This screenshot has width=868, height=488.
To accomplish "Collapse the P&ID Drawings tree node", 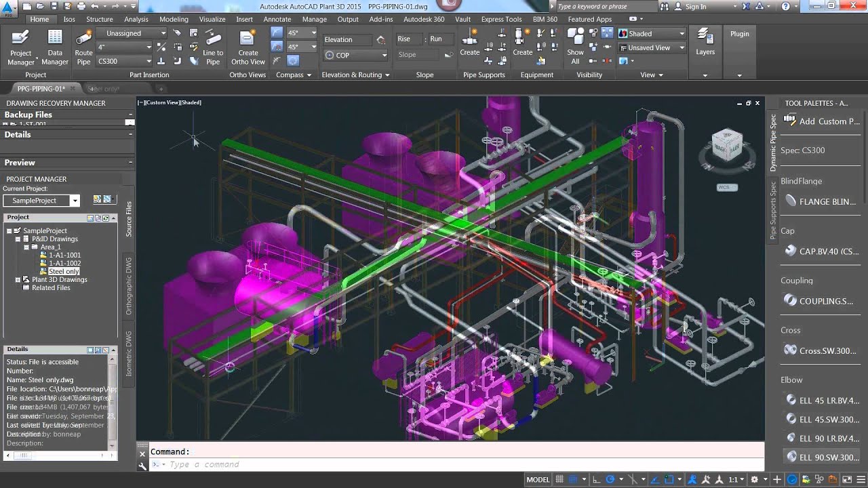I will pyautogui.click(x=18, y=239).
